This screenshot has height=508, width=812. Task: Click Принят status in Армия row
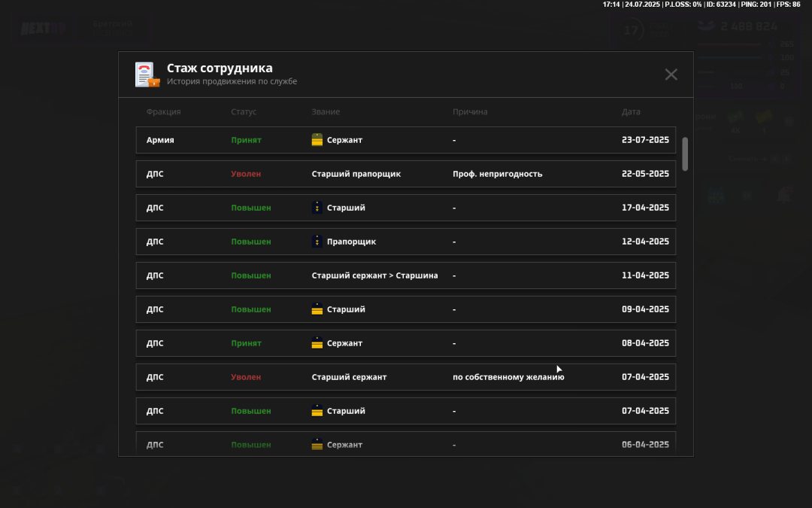pos(246,140)
